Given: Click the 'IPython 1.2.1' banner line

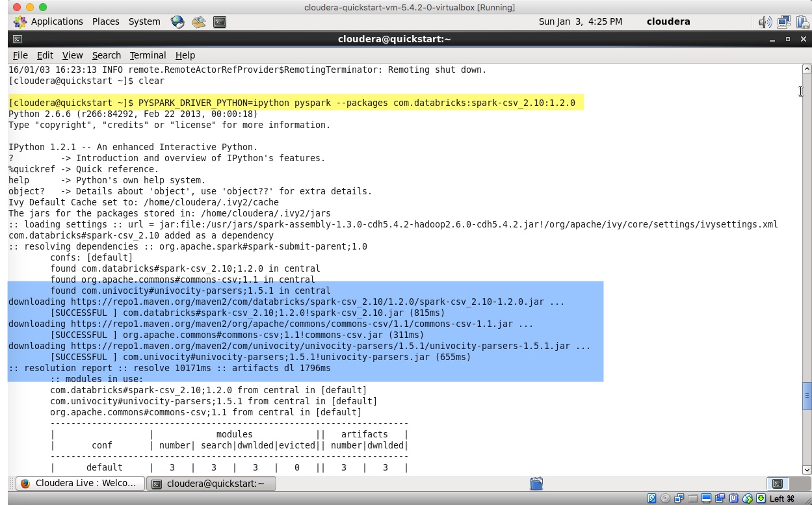Looking at the screenshot, I should tap(133, 147).
